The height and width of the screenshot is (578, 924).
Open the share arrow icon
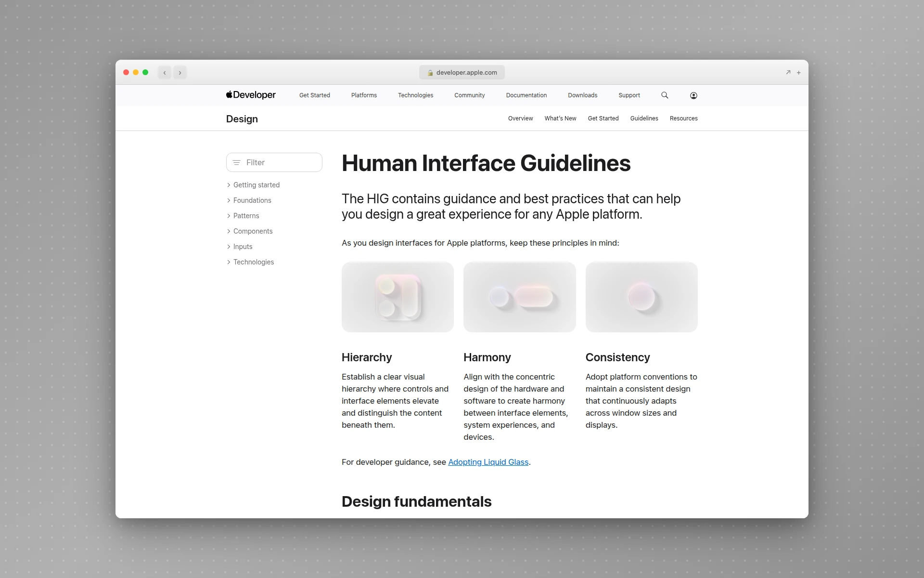pyautogui.click(x=788, y=72)
